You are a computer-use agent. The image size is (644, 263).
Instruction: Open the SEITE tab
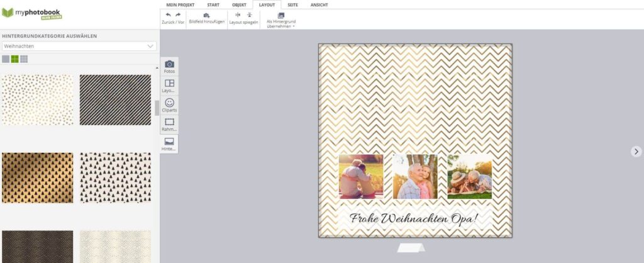293,5
